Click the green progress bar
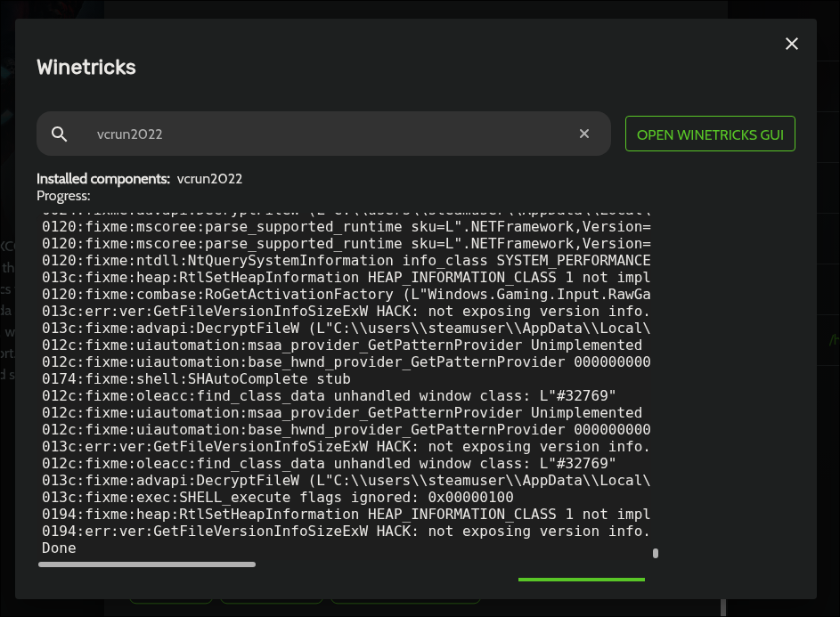This screenshot has width=840, height=617. (582, 580)
